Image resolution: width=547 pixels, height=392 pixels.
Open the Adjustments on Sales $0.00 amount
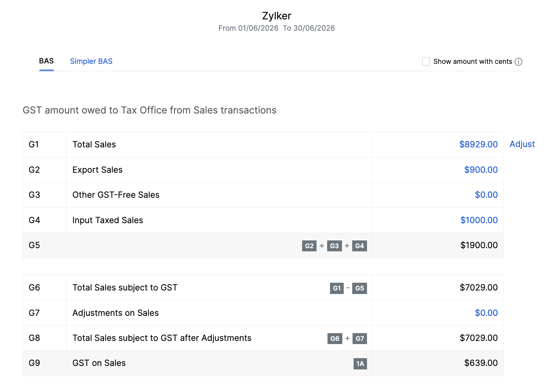[x=486, y=313]
